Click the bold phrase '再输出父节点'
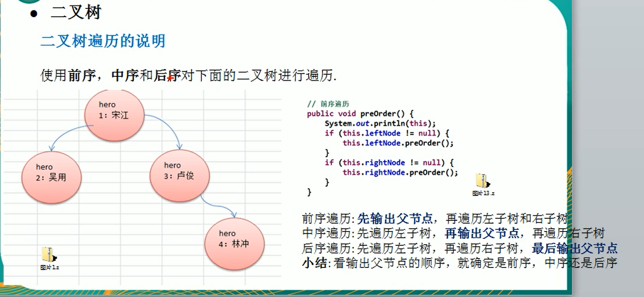 point(482,233)
